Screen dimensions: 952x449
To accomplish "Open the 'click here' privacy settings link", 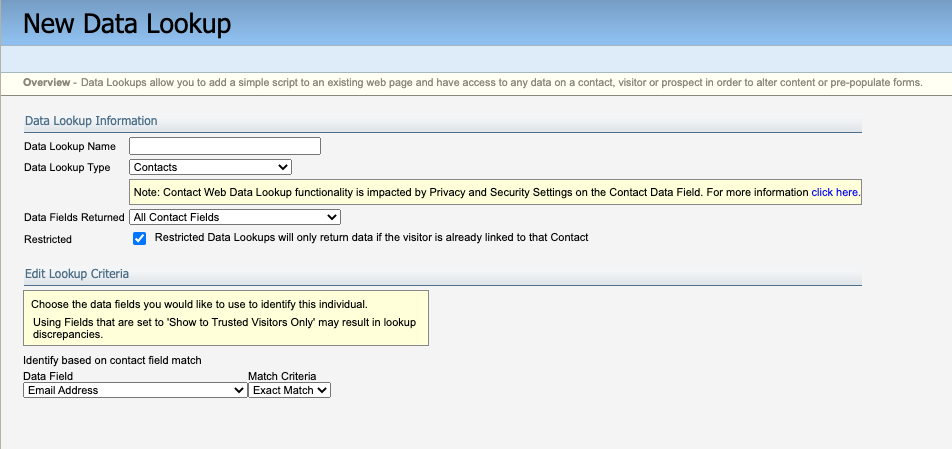I will click(x=834, y=192).
